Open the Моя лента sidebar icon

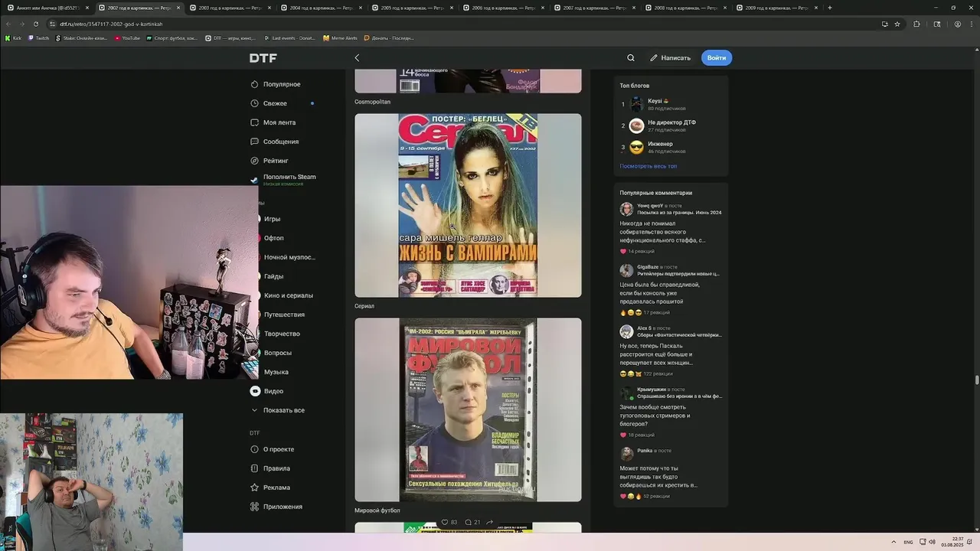pos(255,122)
